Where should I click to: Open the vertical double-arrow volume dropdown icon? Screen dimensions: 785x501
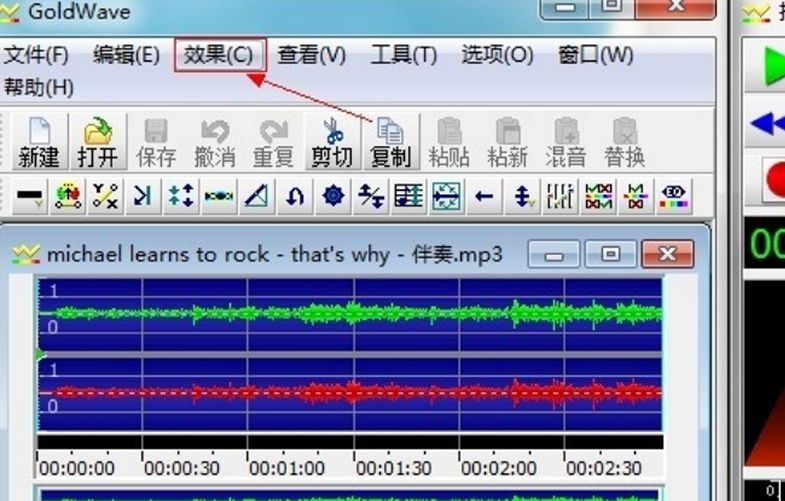pyautogui.click(x=523, y=196)
